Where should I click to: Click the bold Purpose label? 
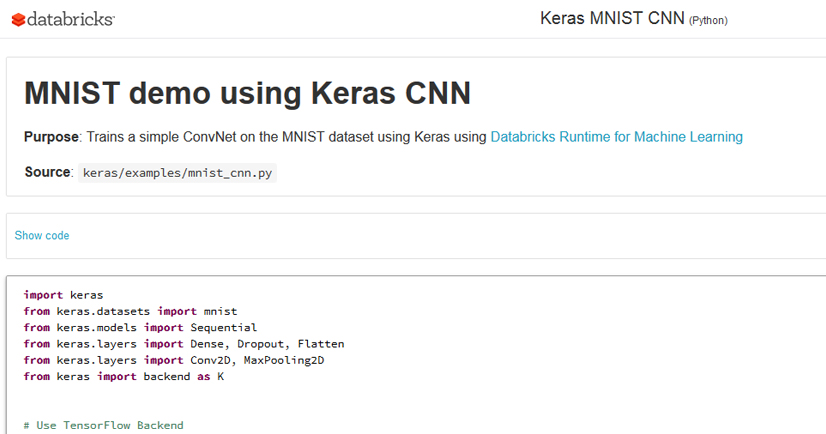coord(51,137)
